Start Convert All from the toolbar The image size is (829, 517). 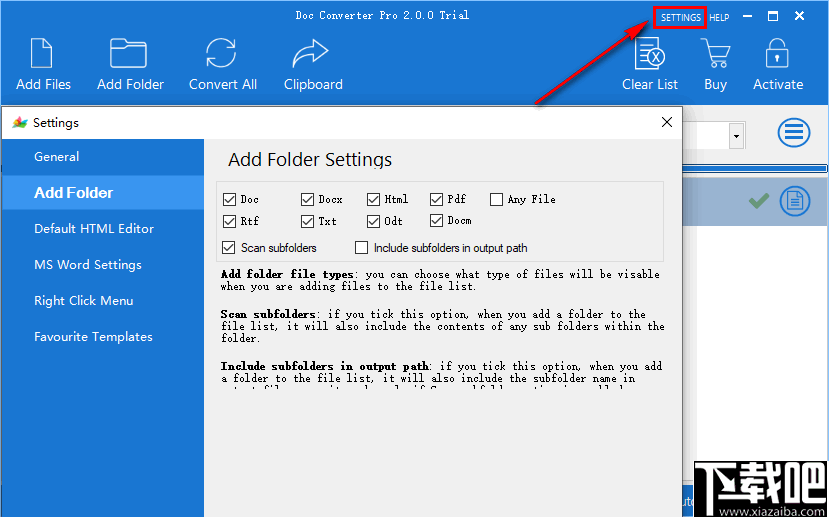tap(221, 53)
